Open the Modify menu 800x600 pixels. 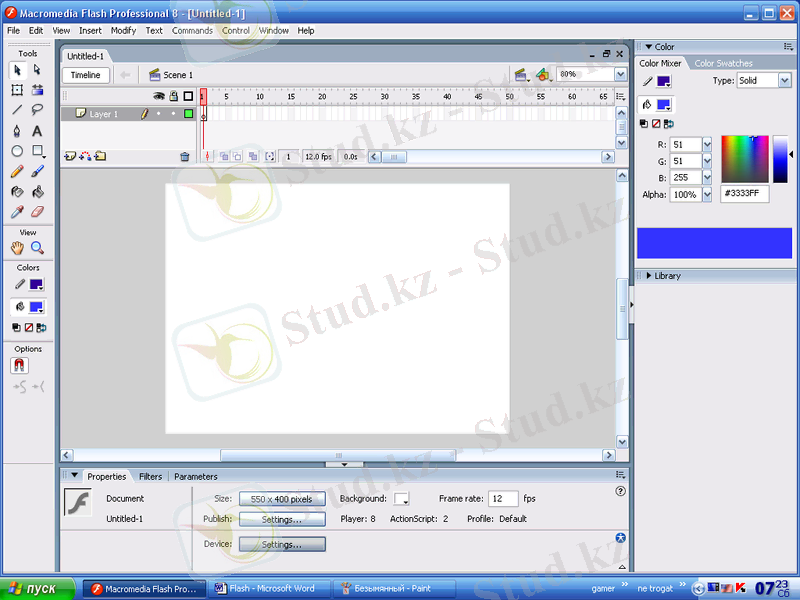(123, 31)
